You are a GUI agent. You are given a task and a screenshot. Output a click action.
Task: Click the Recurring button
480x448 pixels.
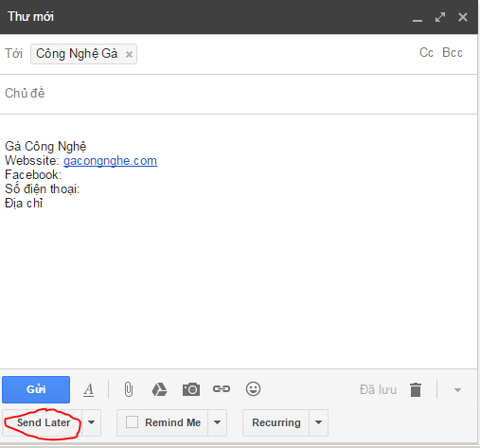(x=276, y=422)
